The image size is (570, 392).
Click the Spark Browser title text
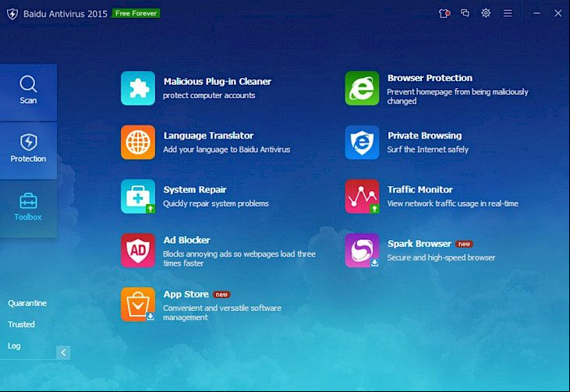point(420,244)
